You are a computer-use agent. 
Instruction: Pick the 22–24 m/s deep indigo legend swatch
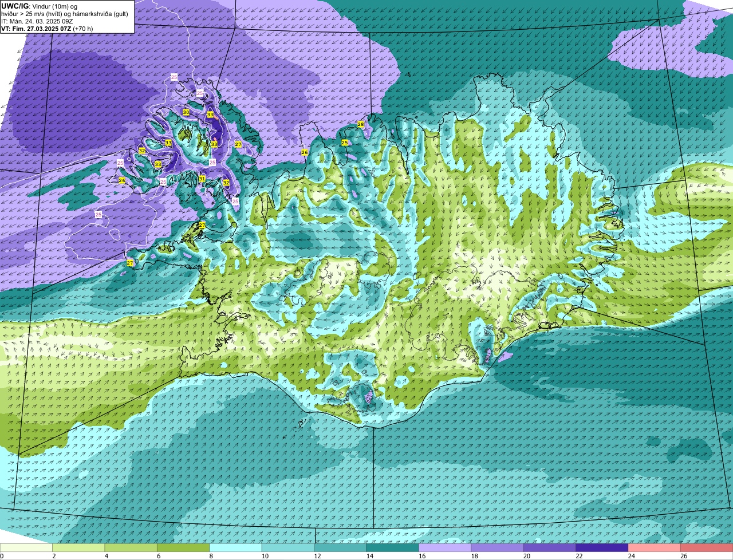pos(602,548)
